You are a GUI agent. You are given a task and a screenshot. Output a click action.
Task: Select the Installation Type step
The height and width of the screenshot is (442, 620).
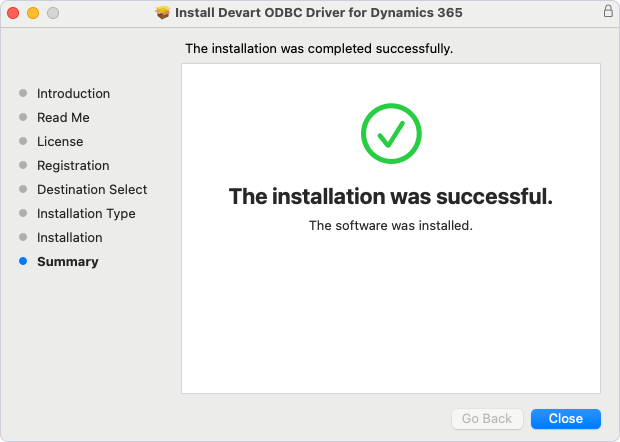(86, 213)
